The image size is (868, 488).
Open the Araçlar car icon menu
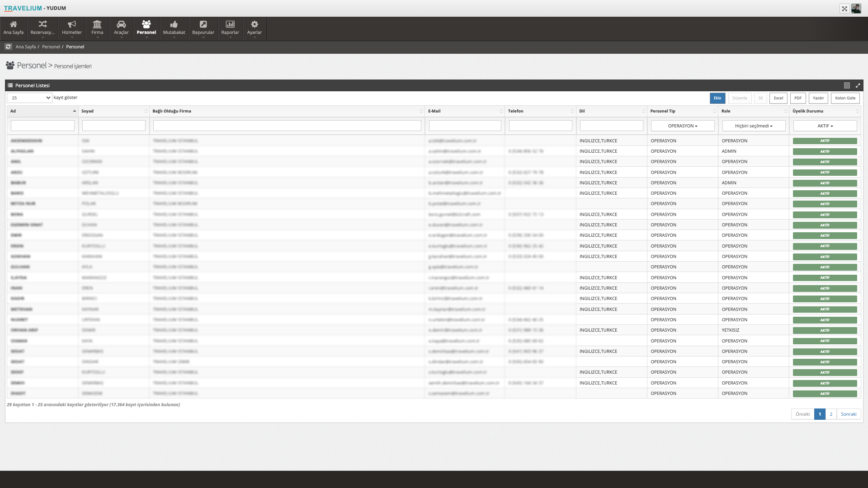pos(121,28)
